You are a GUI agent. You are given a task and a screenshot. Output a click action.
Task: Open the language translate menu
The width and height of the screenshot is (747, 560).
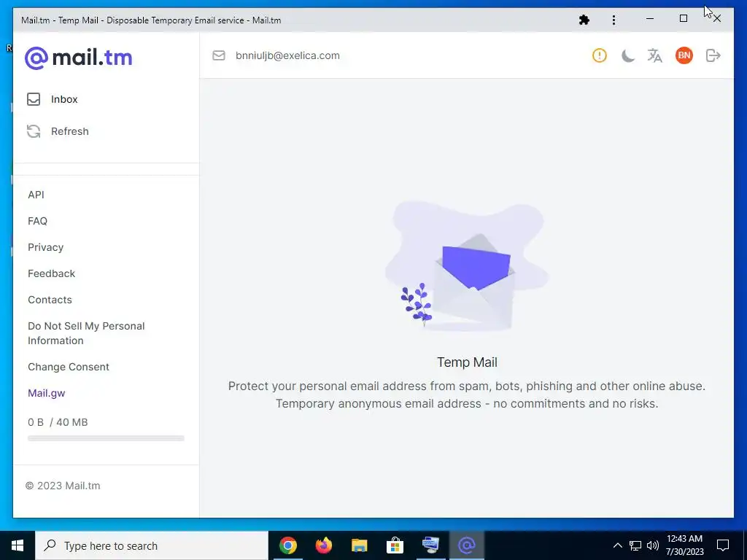655,55
